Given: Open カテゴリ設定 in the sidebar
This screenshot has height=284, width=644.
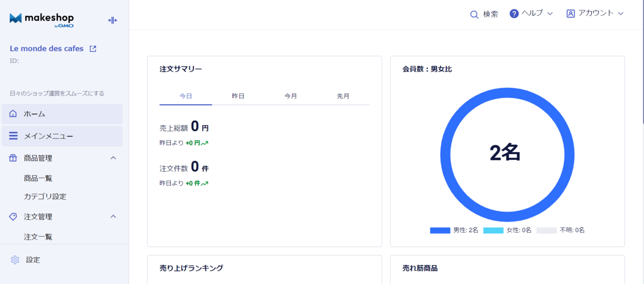Looking at the screenshot, I should pos(45,196).
